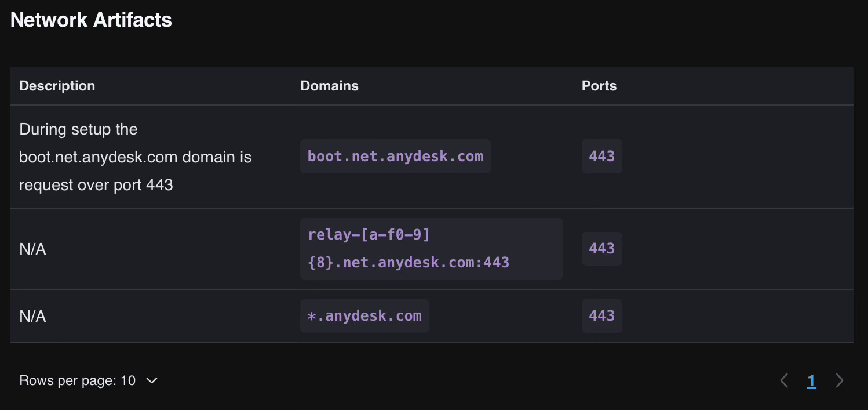Select the boot.net.anydesk.com domain tag
The width and height of the screenshot is (868, 410).
395,156
